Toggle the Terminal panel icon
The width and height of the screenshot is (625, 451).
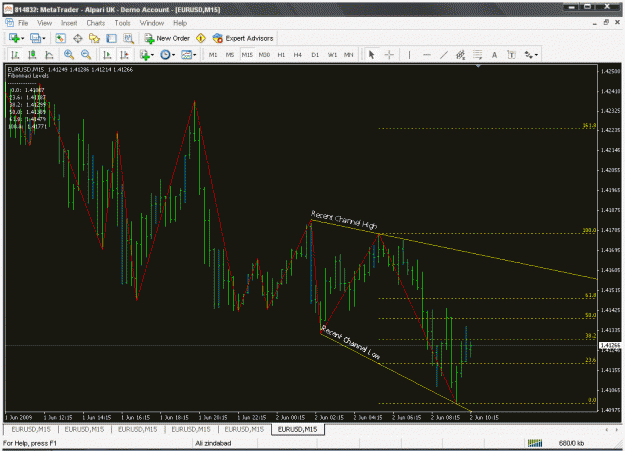pos(111,38)
